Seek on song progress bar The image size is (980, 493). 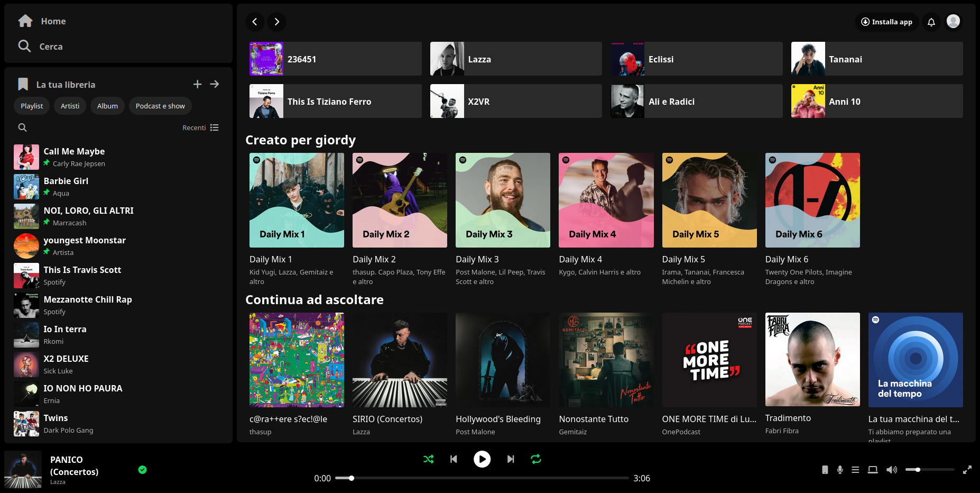482,478
